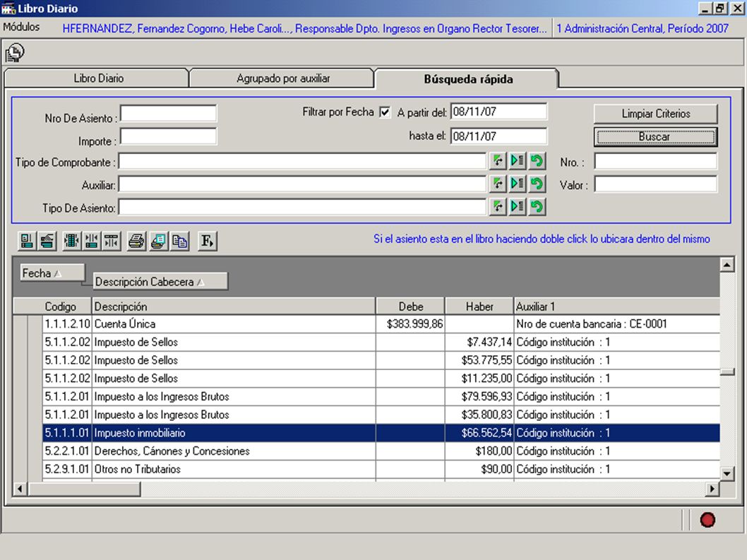Image resolution: width=747 pixels, height=560 pixels.
Task: Select the Cuenta Única row
Action: pos(381,324)
